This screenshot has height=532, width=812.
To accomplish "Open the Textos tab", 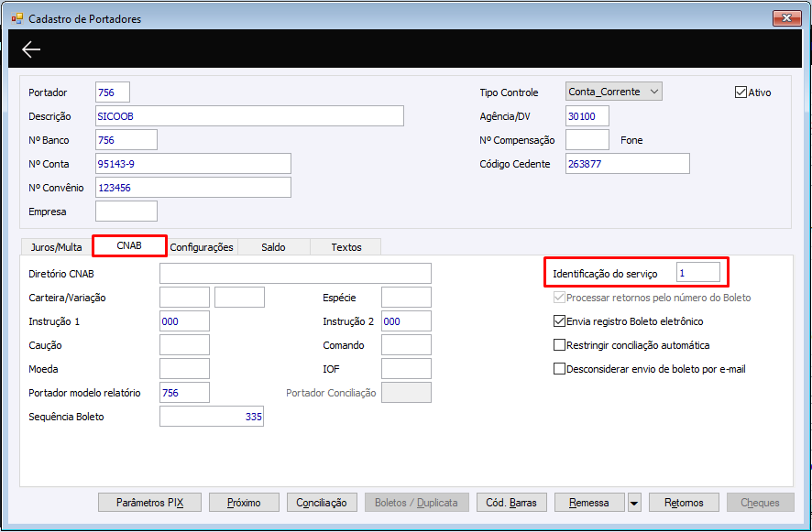I will pyautogui.click(x=346, y=247).
